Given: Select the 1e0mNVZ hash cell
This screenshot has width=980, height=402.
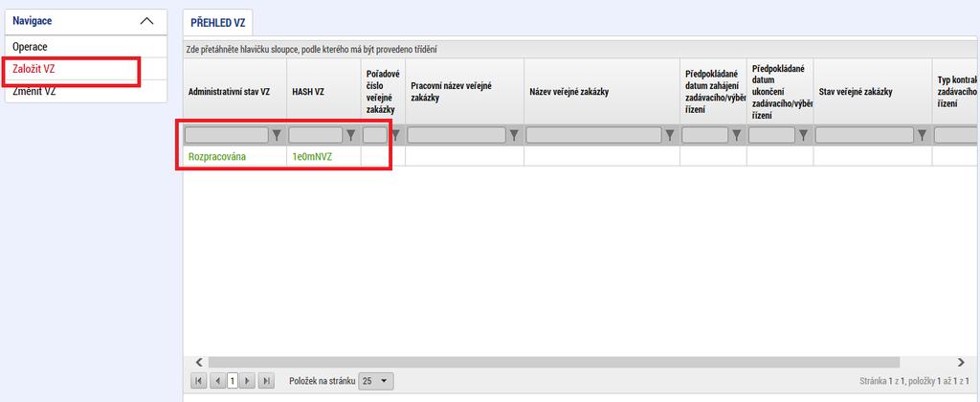Looking at the screenshot, I should click(x=323, y=156).
